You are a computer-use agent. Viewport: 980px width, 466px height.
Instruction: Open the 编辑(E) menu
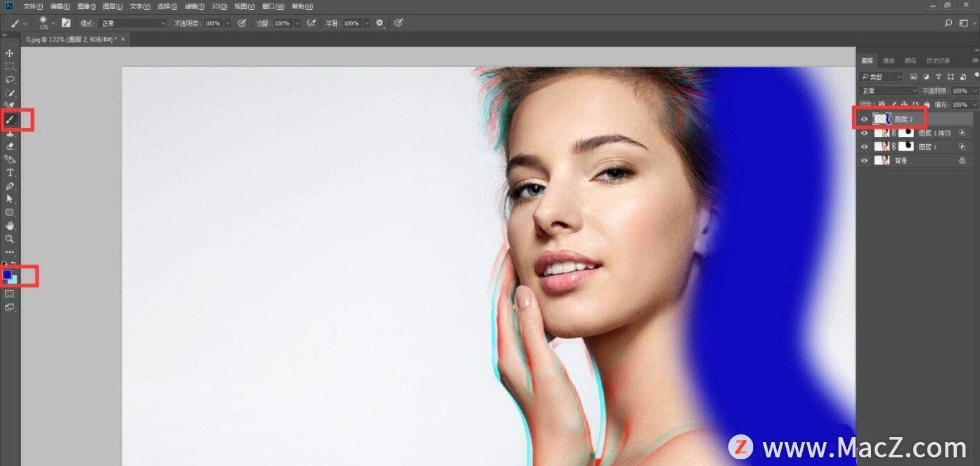[x=60, y=6]
